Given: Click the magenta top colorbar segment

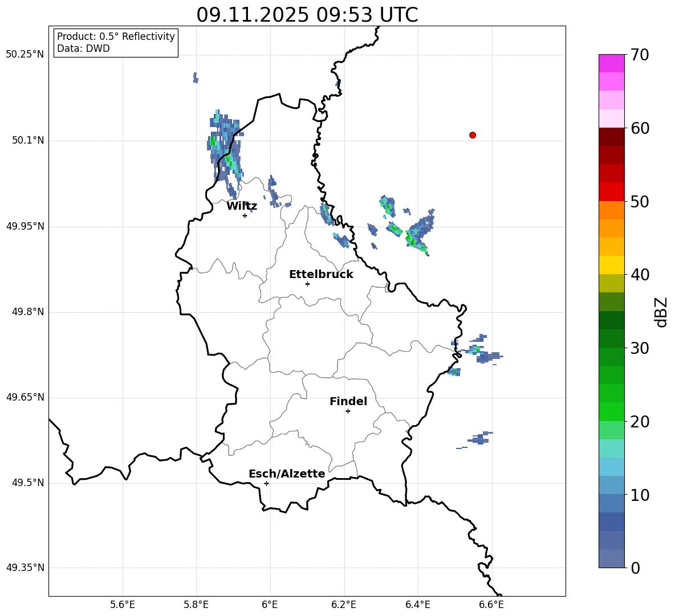Looking at the screenshot, I should (611, 63).
